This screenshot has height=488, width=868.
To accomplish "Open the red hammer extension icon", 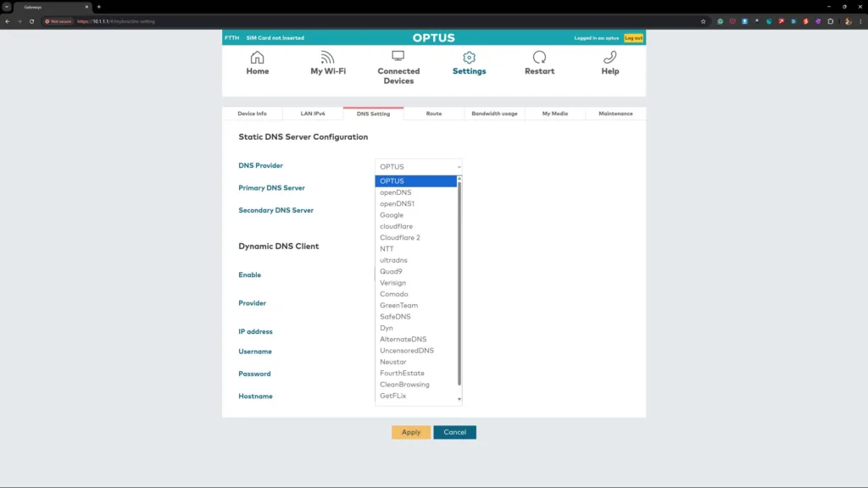I will (781, 21).
